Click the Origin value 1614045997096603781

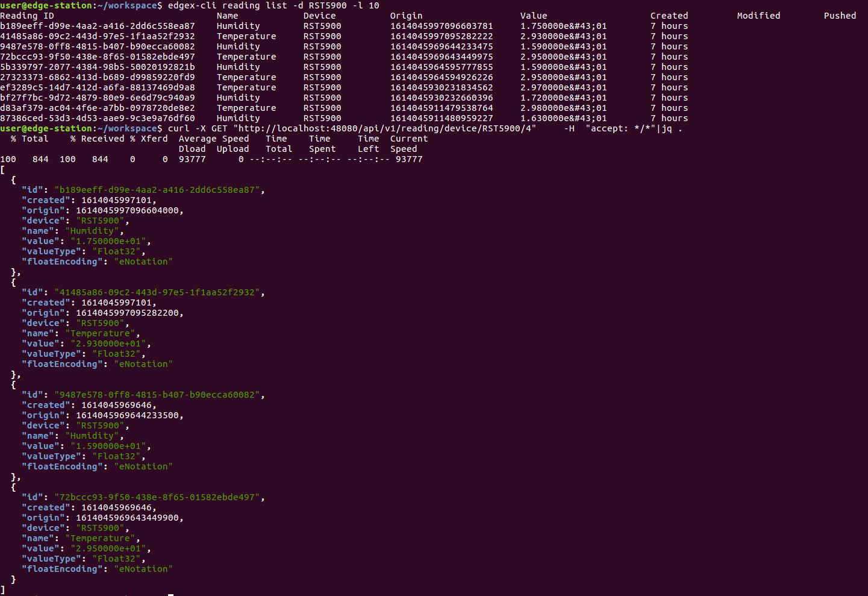point(442,25)
